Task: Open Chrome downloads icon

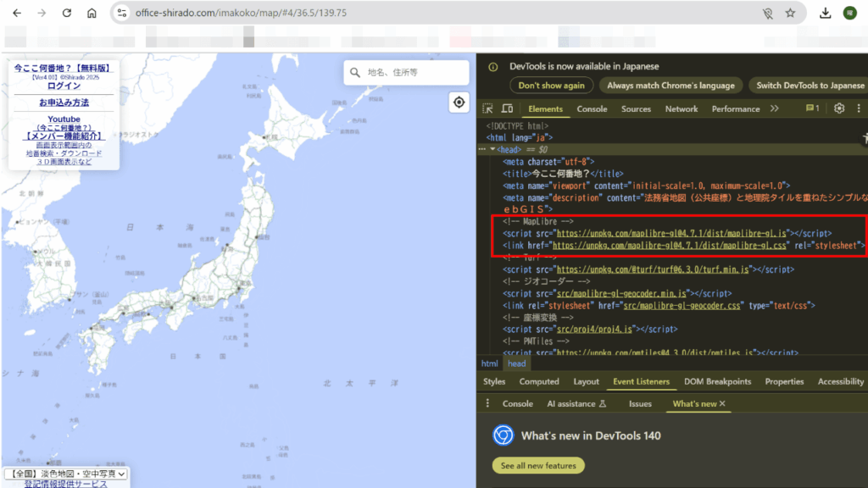Action: [x=825, y=14]
